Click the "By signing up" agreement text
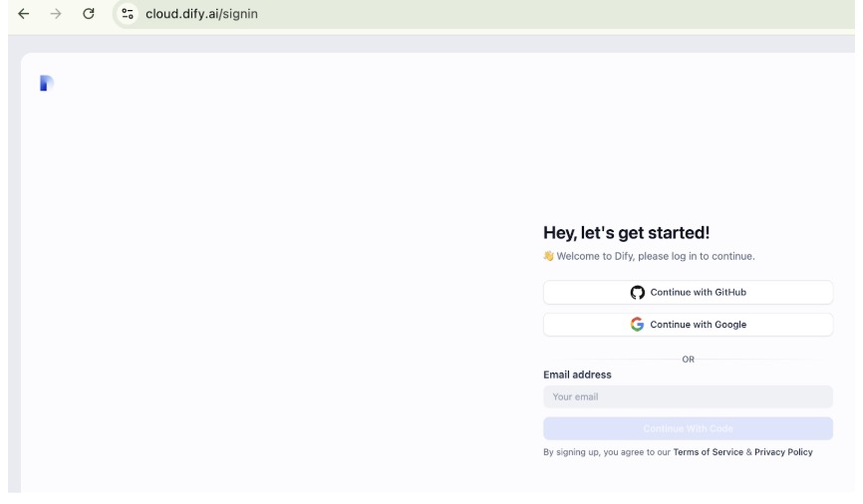The image size is (863, 504). coord(606,452)
